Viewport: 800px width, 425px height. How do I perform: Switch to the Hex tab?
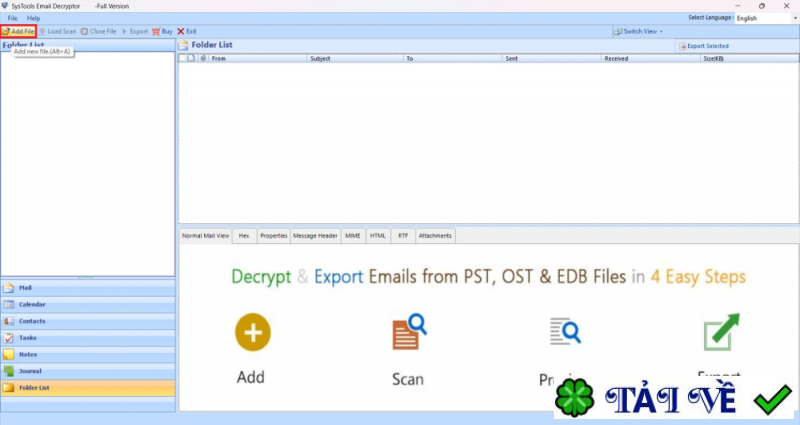click(244, 236)
